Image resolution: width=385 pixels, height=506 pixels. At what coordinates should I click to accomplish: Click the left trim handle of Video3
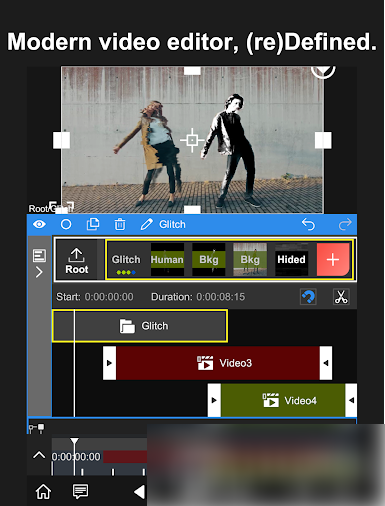tap(109, 363)
